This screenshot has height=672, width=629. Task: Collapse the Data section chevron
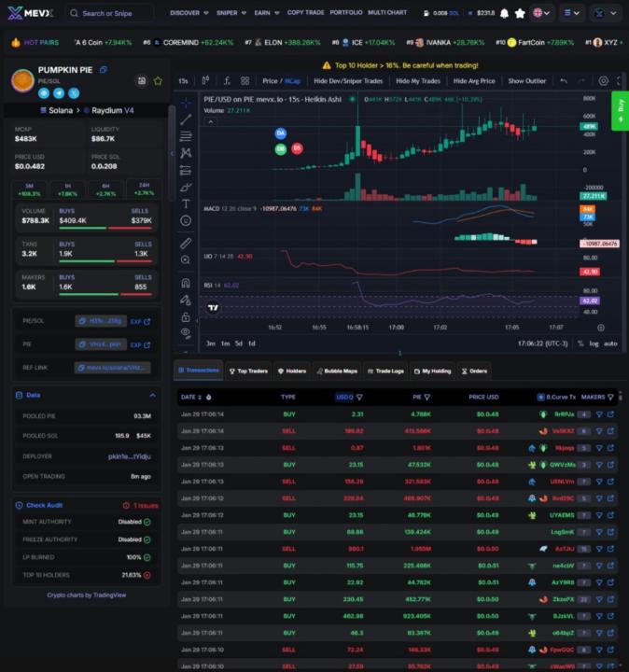pyautogui.click(x=152, y=395)
